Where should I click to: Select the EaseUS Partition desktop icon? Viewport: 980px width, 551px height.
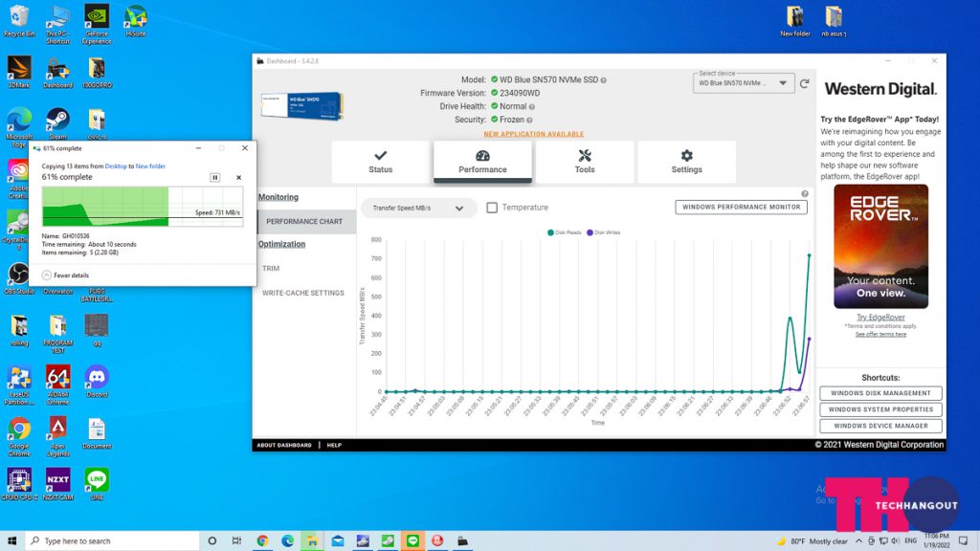19,385
